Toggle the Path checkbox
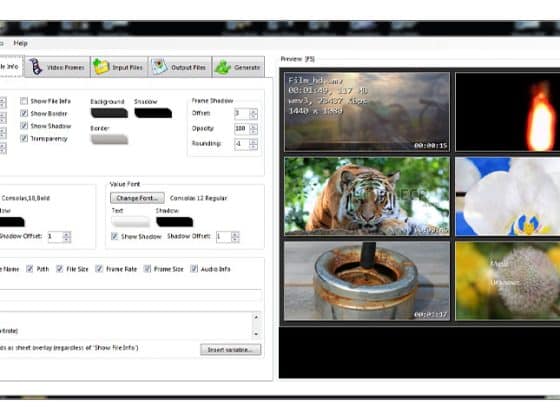The image size is (560, 420). point(30,269)
